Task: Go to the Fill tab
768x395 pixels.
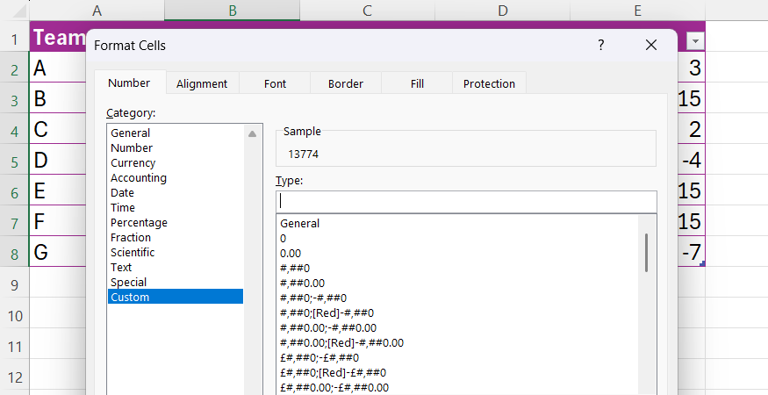Action: click(417, 84)
